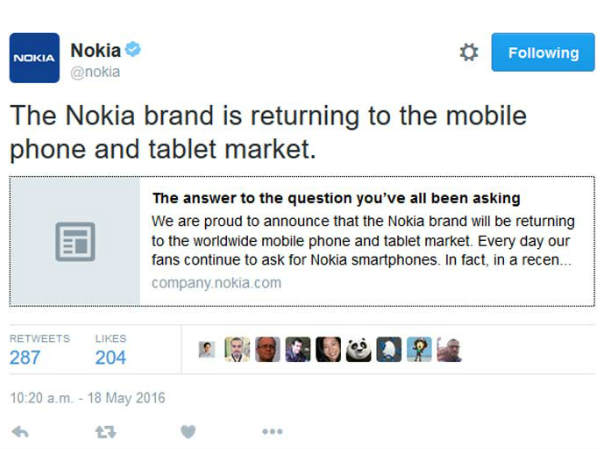Image resolution: width=600 pixels, height=450 pixels.
Task: Like the tweet with the heart icon
Action: tap(188, 431)
